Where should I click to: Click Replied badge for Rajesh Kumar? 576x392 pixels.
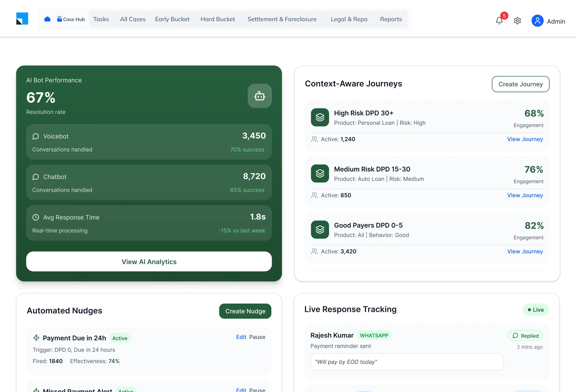click(x=526, y=335)
